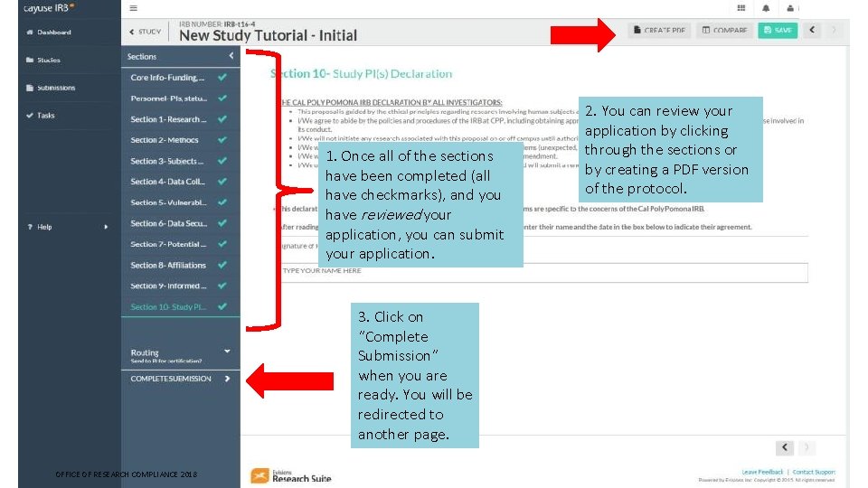The width and height of the screenshot is (868, 488).
Task: Click the Compare button
Action: click(x=724, y=30)
